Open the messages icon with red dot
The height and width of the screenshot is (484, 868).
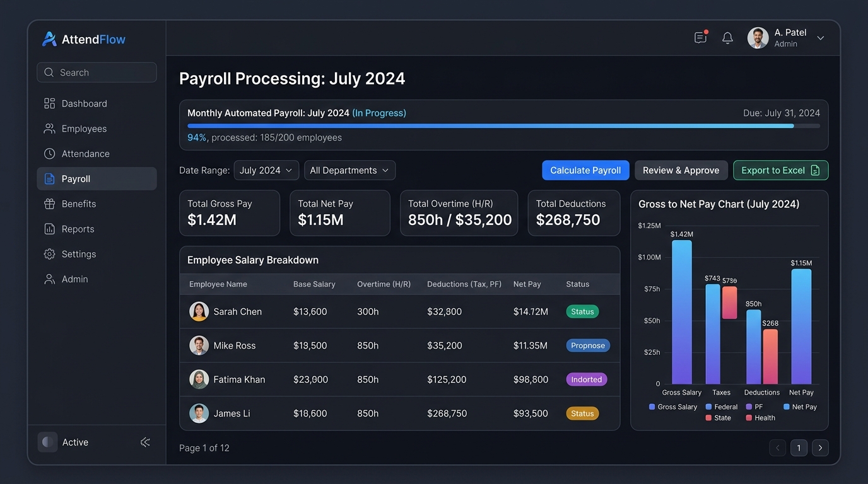coord(701,38)
